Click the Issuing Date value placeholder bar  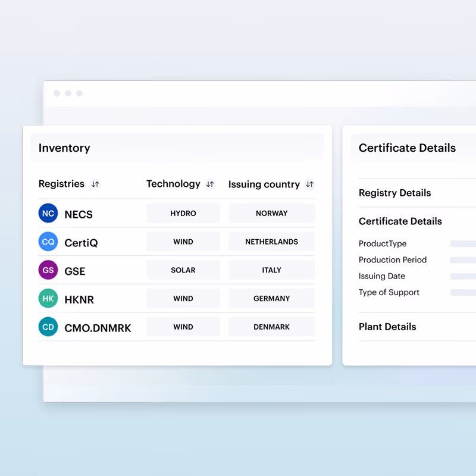[x=464, y=276]
